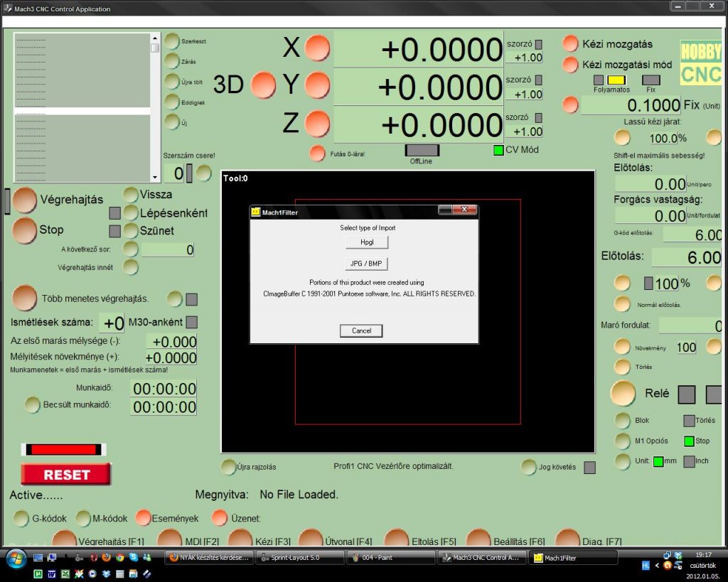Click the Kézi mozgatás red button
This screenshot has height=582, width=728.
coord(570,43)
